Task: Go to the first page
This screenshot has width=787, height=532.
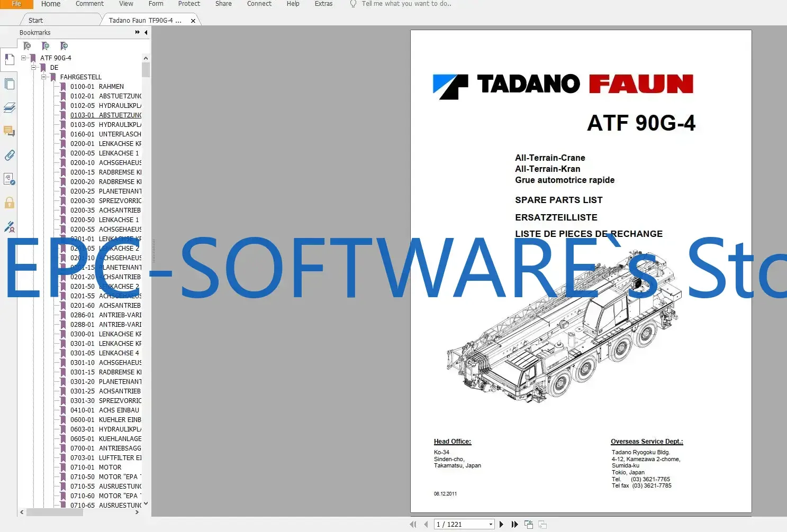Action: 413,524
